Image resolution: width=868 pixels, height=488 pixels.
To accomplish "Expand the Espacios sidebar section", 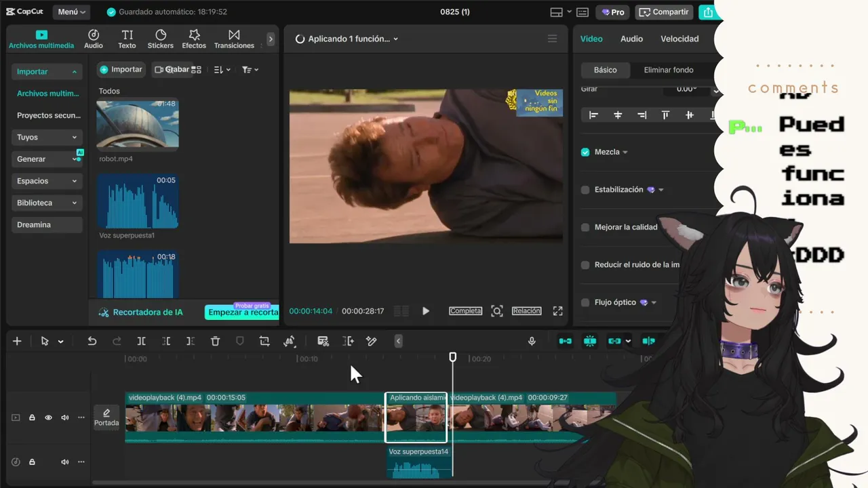I will click(x=47, y=181).
